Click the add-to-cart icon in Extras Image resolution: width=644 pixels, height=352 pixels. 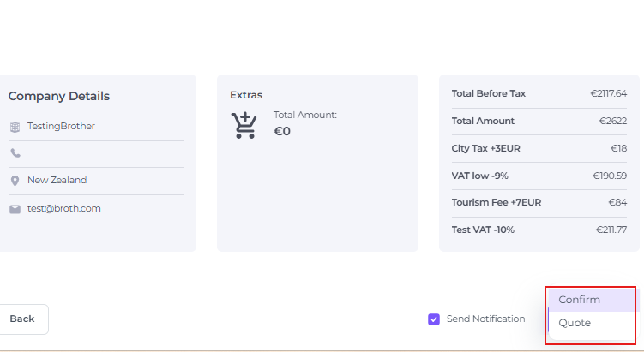click(244, 125)
